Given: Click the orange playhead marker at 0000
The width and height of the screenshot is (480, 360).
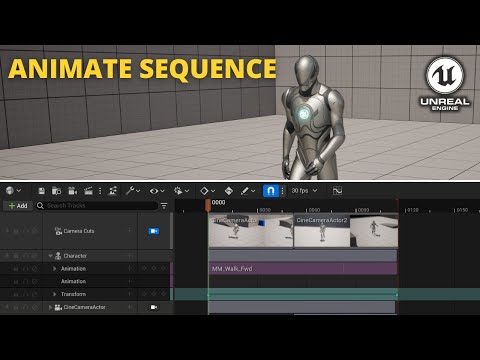Looking at the screenshot, I should [208, 205].
